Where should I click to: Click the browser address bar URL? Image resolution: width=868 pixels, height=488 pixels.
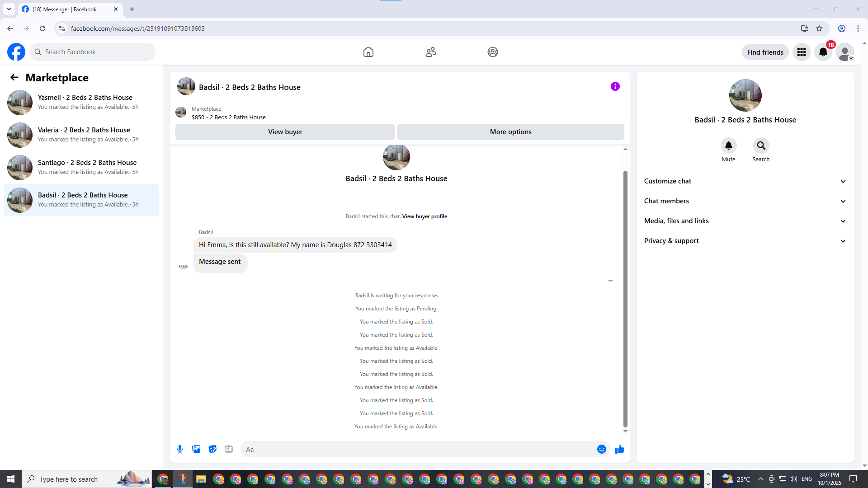click(x=138, y=28)
